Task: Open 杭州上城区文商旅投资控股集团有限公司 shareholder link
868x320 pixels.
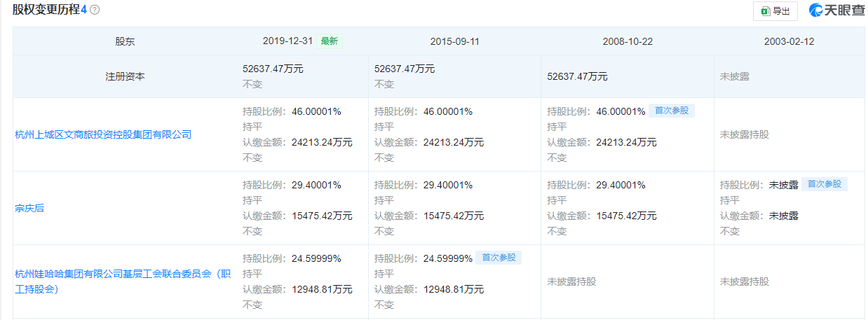Action: [103, 134]
